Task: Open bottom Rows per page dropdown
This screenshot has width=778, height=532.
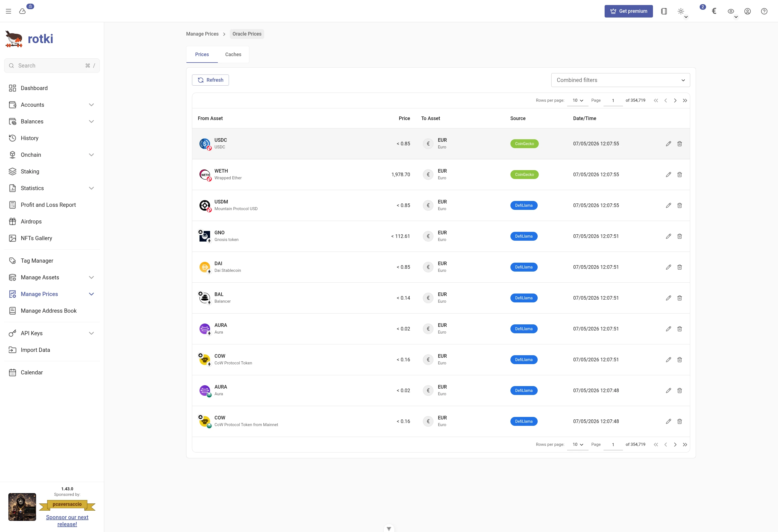Action: pos(577,445)
